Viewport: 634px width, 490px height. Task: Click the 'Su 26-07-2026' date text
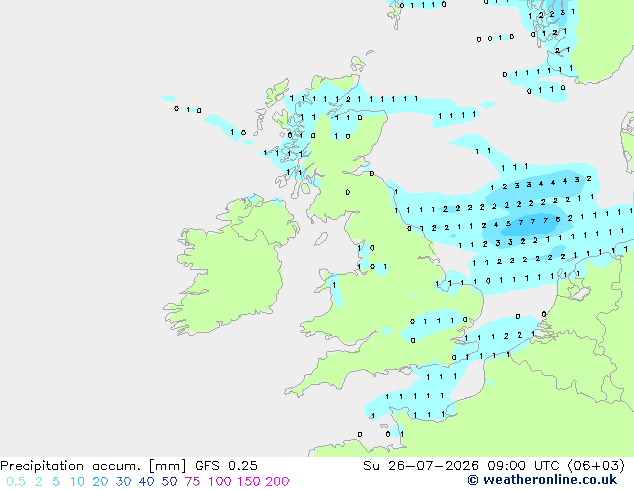421,466
